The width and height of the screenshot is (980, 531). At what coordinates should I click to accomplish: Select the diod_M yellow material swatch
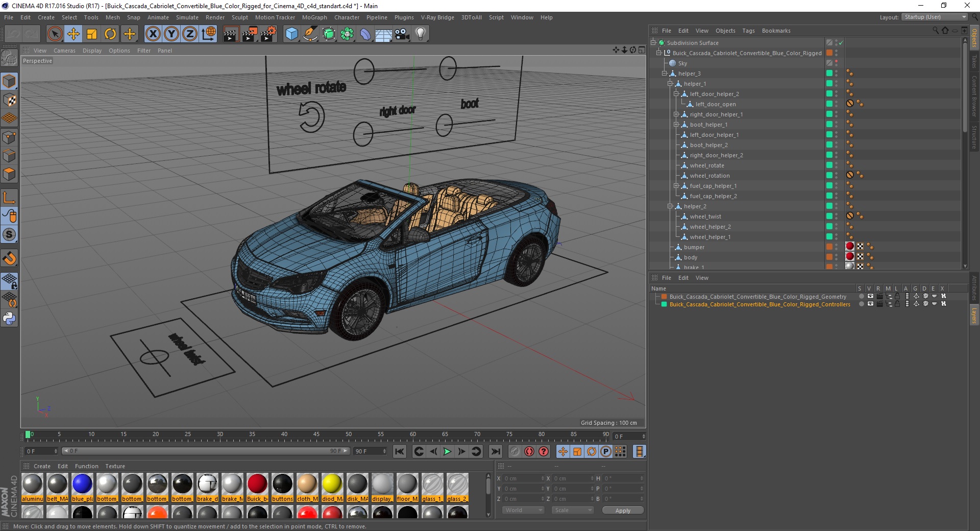tap(332, 487)
